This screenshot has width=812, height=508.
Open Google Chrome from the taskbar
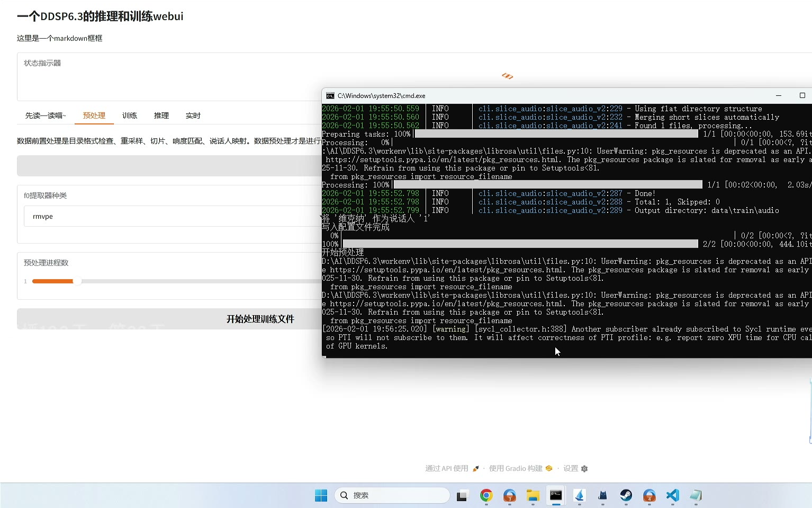(486, 495)
